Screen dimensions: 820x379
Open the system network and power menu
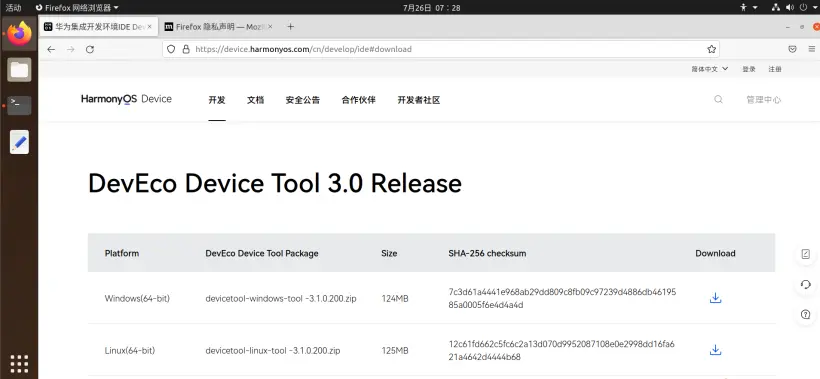coord(795,7)
